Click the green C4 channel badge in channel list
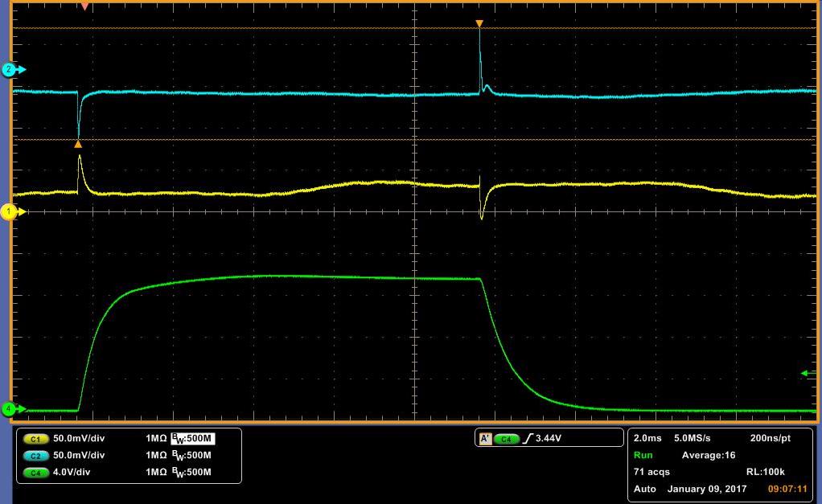 pyautogui.click(x=35, y=473)
